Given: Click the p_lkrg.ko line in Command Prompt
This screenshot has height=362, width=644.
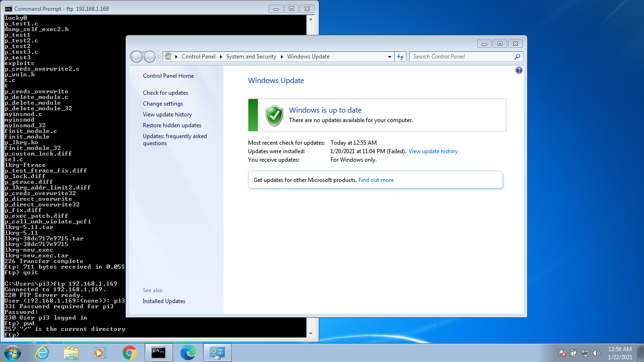Looking at the screenshot, I should tap(21, 142).
